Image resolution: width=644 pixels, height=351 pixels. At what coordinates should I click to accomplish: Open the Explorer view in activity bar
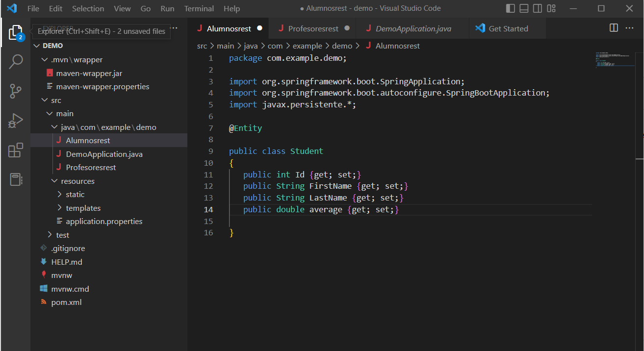(x=16, y=33)
